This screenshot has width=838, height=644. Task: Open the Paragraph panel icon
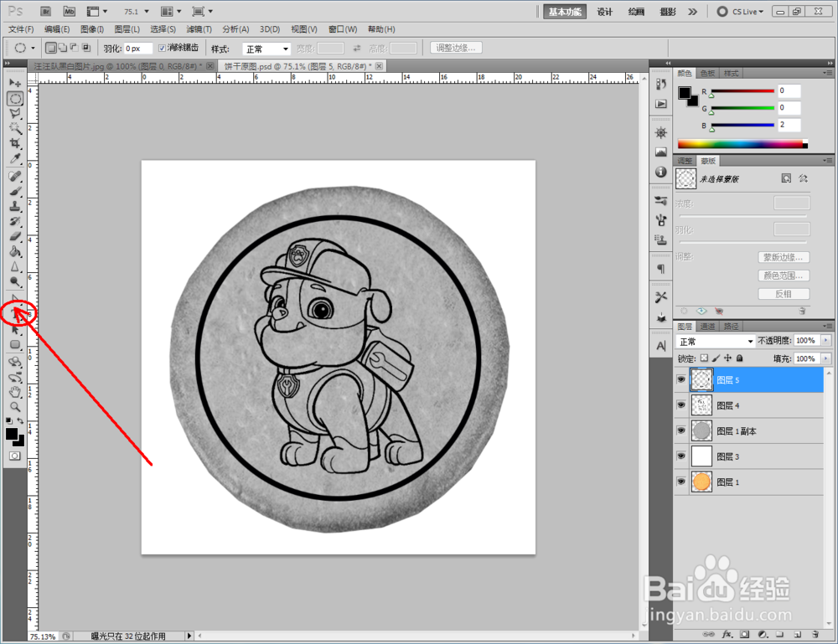661,269
